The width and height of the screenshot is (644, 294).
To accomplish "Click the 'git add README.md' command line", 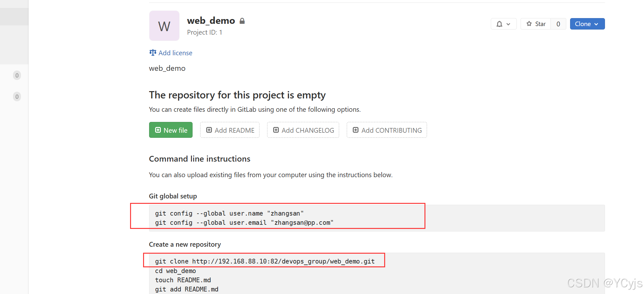I will (187, 289).
